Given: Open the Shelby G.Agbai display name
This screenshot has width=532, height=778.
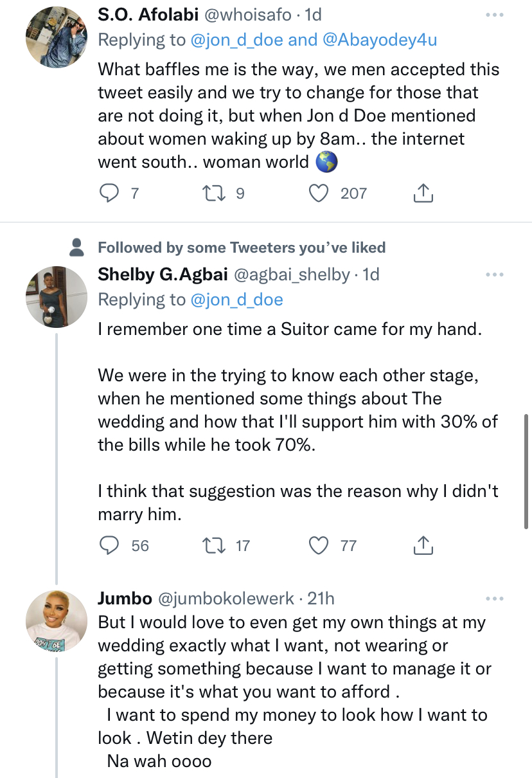Looking at the screenshot, I should click(x=163, y=275).
